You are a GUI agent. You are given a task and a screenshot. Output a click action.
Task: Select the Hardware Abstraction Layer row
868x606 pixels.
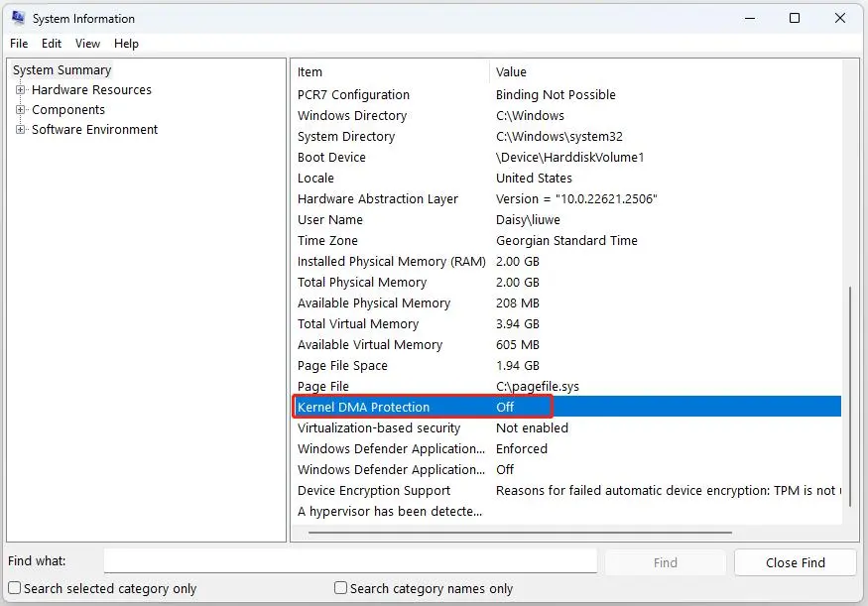566,199
